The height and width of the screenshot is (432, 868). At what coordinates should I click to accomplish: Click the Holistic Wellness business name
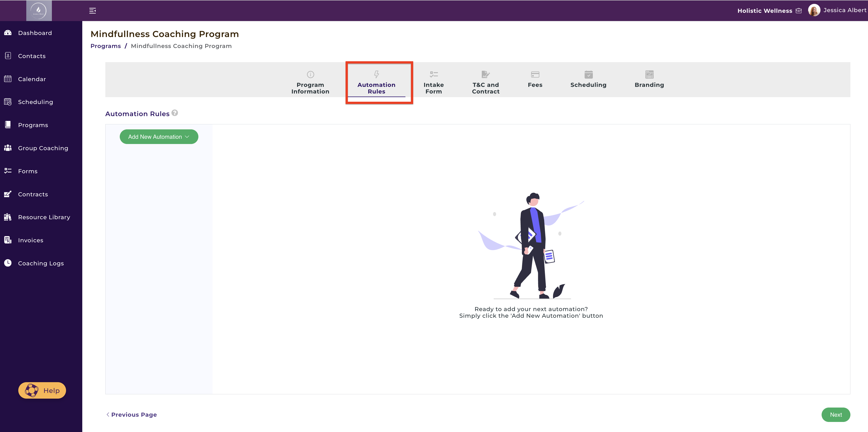764,11
